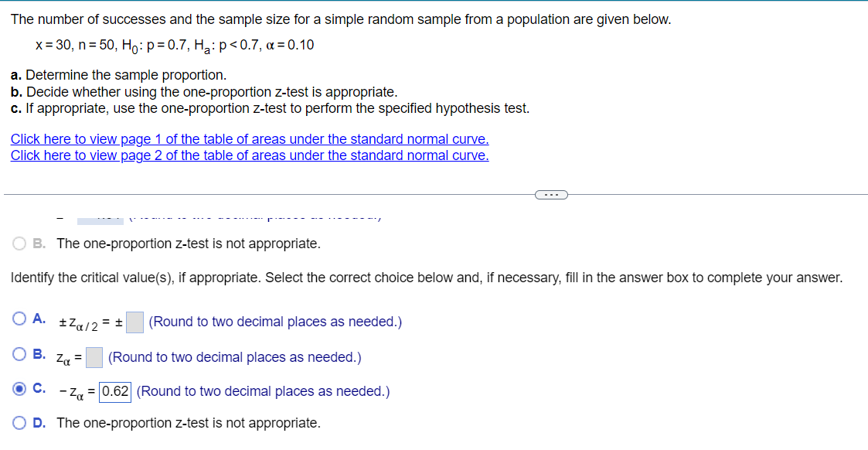
Task: Click the rounding hint text in option A
Action: click(275, 322)
